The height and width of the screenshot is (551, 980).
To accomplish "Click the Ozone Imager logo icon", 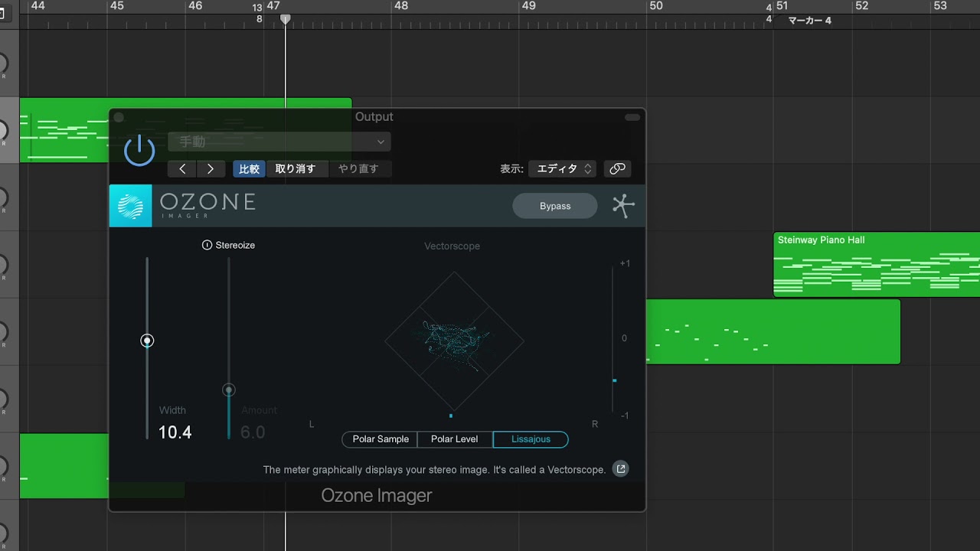I will pos(131,206).
